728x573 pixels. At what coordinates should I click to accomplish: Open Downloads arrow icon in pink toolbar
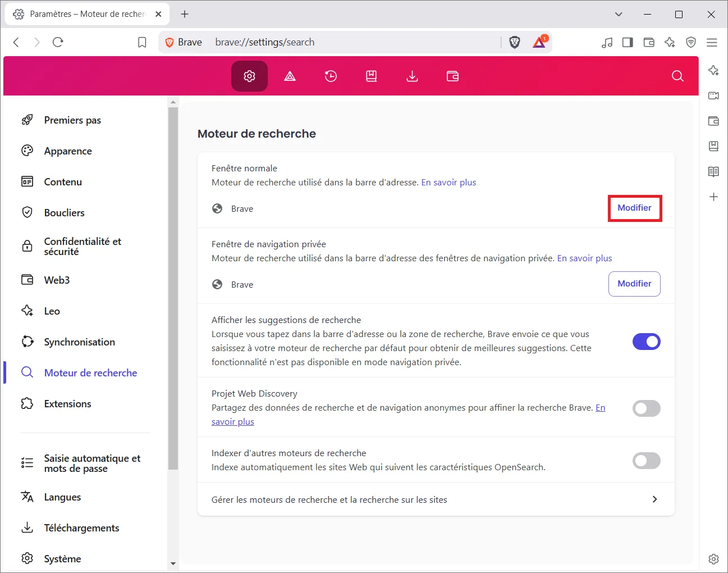coord(412,76)
